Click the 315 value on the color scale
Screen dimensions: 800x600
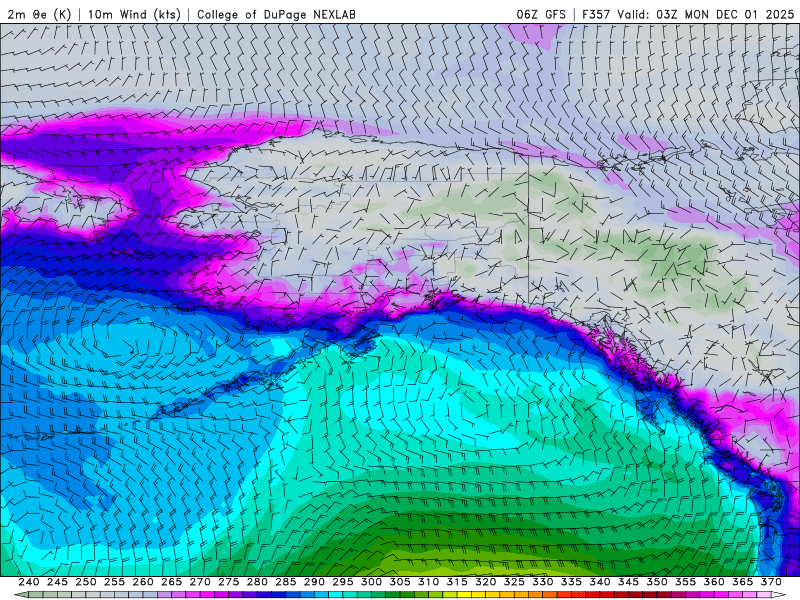(457, 582)
